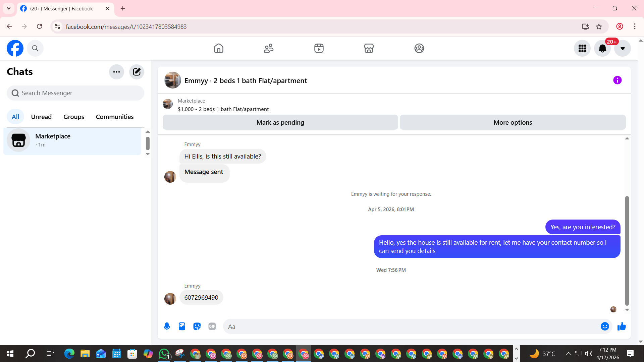Screen dimensions: 644x362
Task: Open Facebook Marketplace from top navigation
Action: click(369, 48)
